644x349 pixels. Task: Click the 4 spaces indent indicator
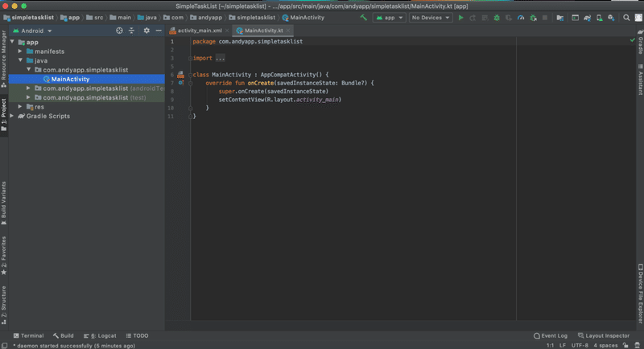point(605,345)
